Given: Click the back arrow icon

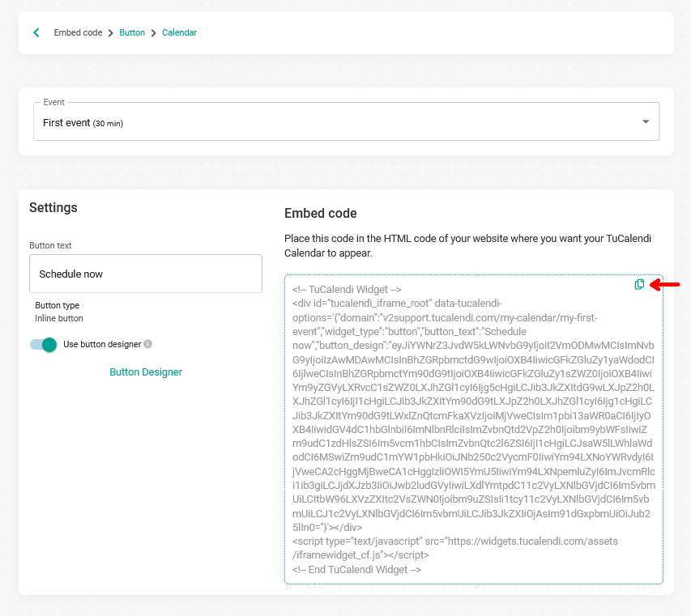Looking at the screenshot, I should pos(36,32).
